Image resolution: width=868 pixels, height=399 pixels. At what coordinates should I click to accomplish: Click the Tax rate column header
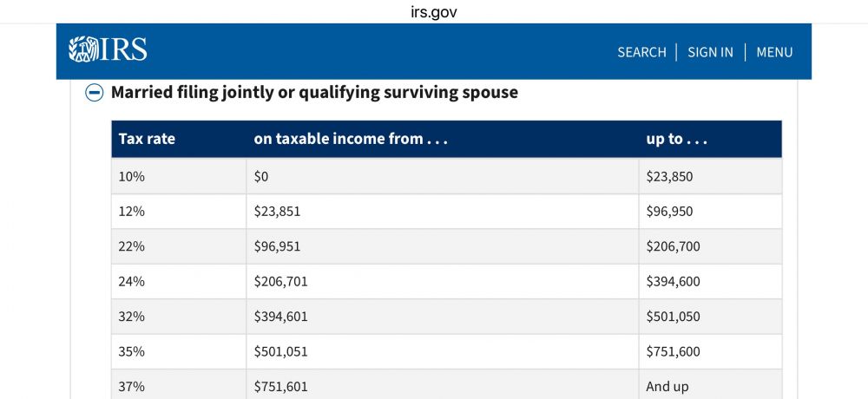coord(147,139)
